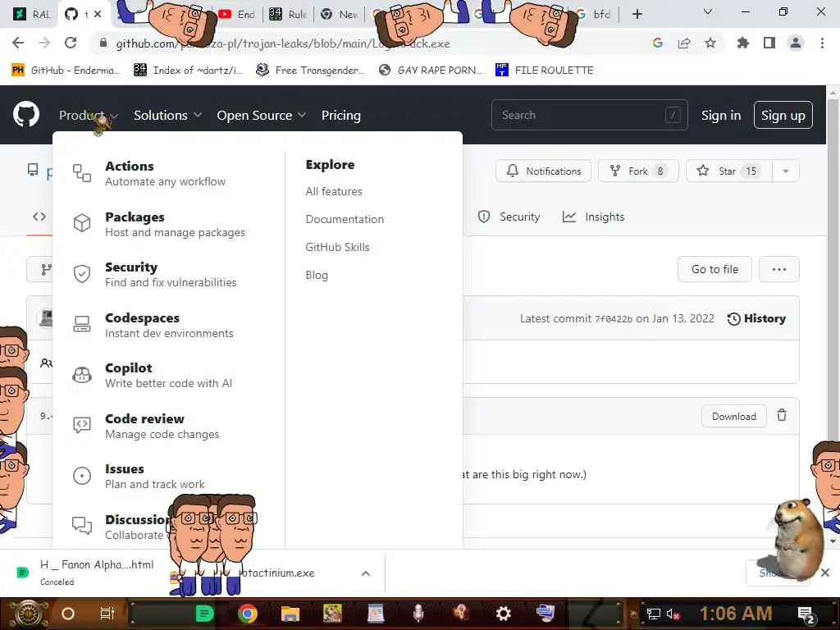Click the Sign in link
Screen dimensions: 840x630
tap(721, 115)
